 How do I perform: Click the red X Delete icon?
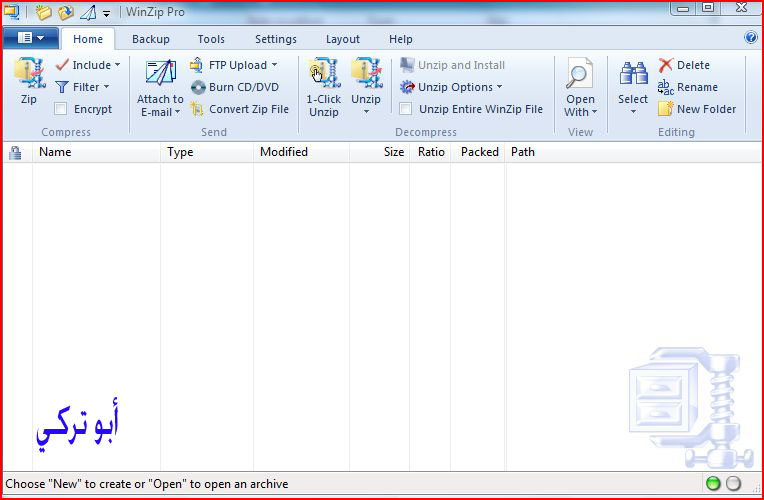coord(666,65)
